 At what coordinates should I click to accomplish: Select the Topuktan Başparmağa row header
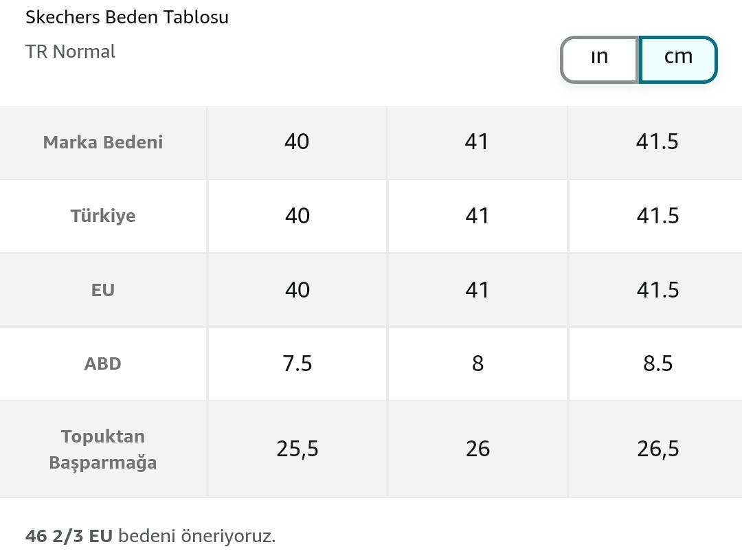(x=103, y=449)
